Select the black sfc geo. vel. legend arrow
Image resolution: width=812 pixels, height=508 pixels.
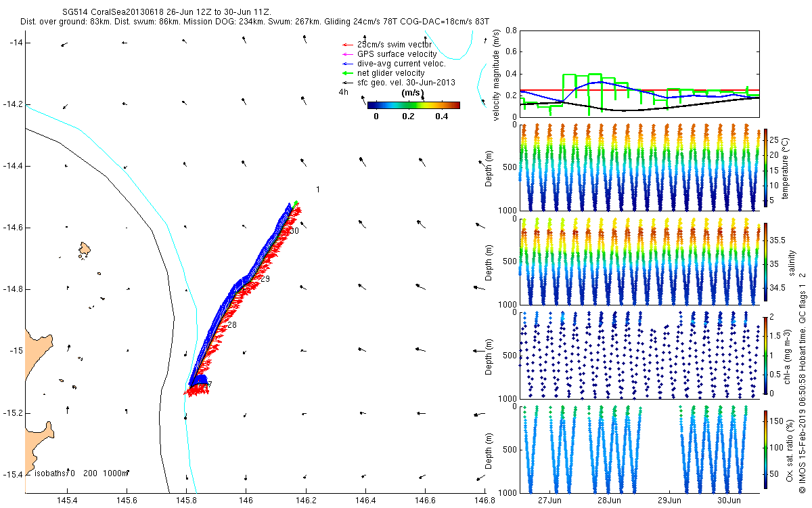pyautogui.click(x=346, y=83)
